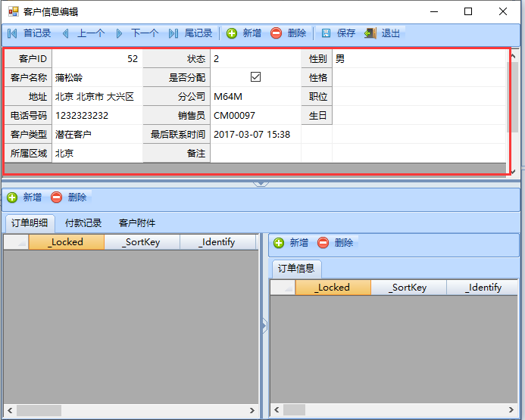Switch to 客户附件 tab
The height and width of the screenshot is (420, 525).
137,223
